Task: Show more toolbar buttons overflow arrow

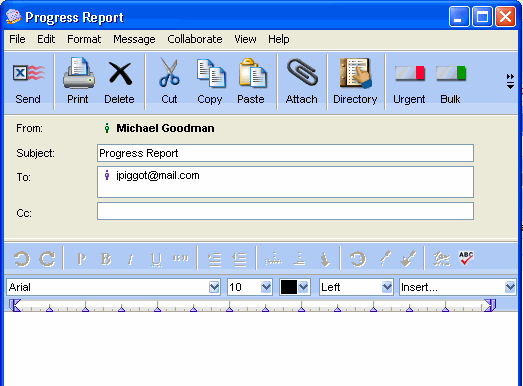Action: 510,81
